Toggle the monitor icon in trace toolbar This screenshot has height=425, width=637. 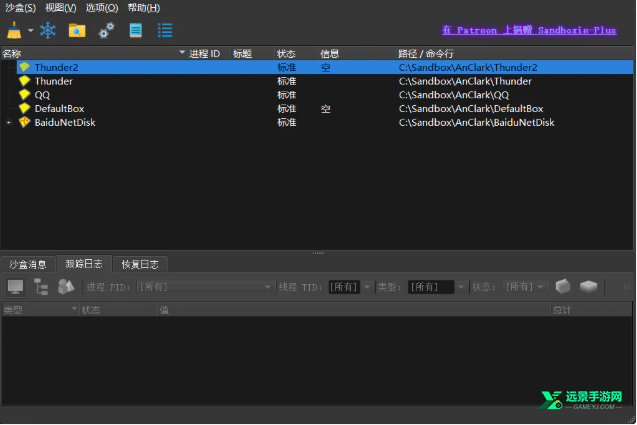[15, 287]
